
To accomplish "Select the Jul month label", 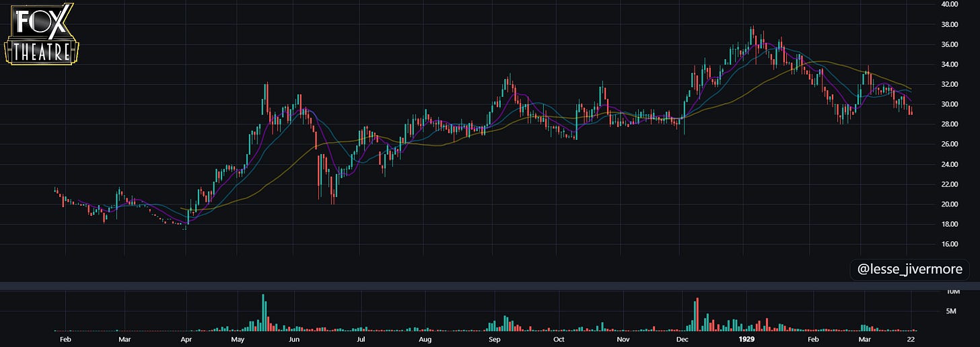I will (361, 340).
